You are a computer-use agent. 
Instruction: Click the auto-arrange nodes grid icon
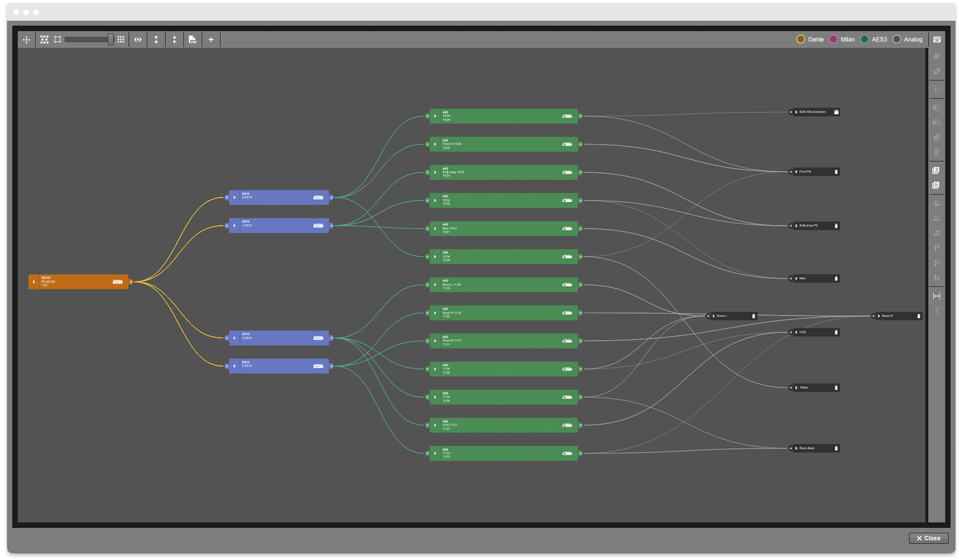point(44,39)
